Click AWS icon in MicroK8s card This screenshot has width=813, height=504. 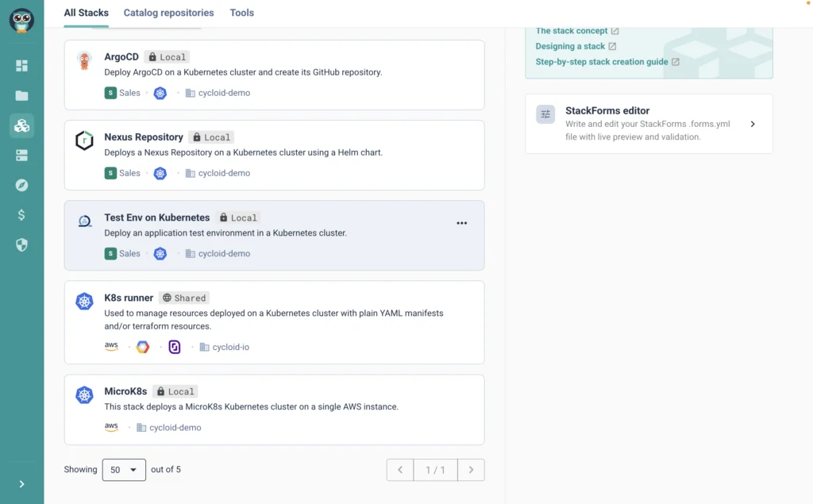(111, 427)
